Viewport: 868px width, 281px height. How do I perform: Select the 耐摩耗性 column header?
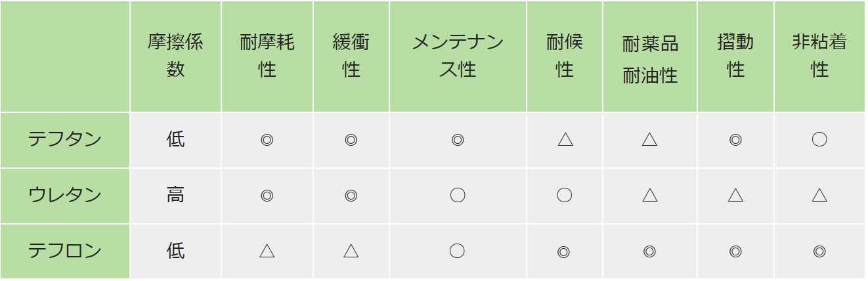pyautogui.click(x=267, y=56)
